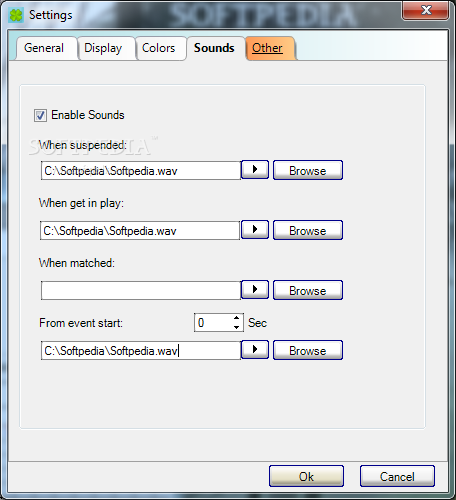Click the seconds value field showing 0
The width and height of the screenshot is (456, 500).
(213, 323)
